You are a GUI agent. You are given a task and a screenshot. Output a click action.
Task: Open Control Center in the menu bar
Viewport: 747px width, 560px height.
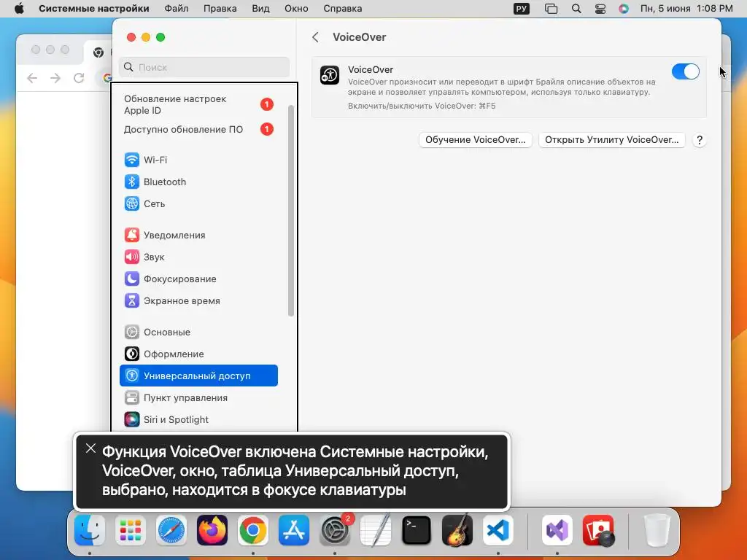click(x=600, y=9)
